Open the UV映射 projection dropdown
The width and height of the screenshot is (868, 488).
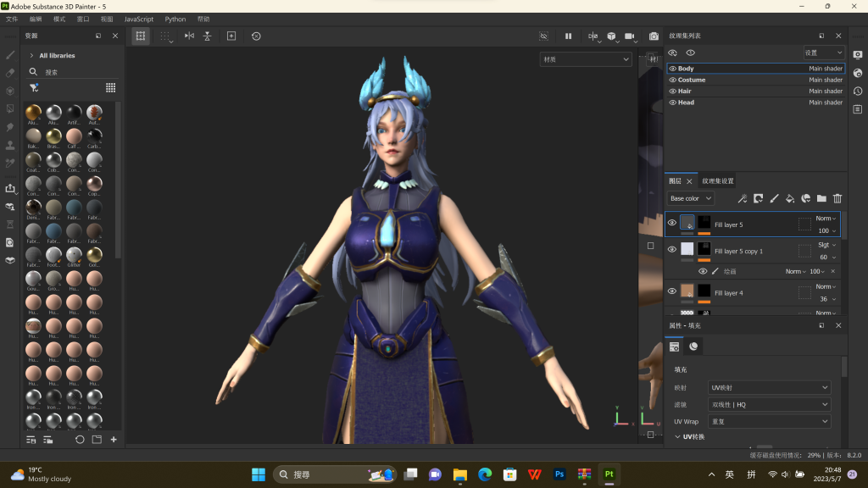tap(770, 387)
